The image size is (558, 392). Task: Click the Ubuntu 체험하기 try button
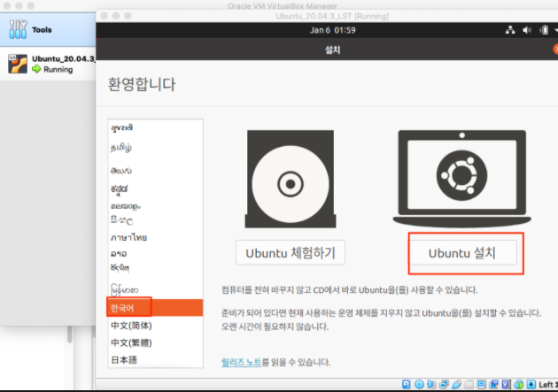290,253
